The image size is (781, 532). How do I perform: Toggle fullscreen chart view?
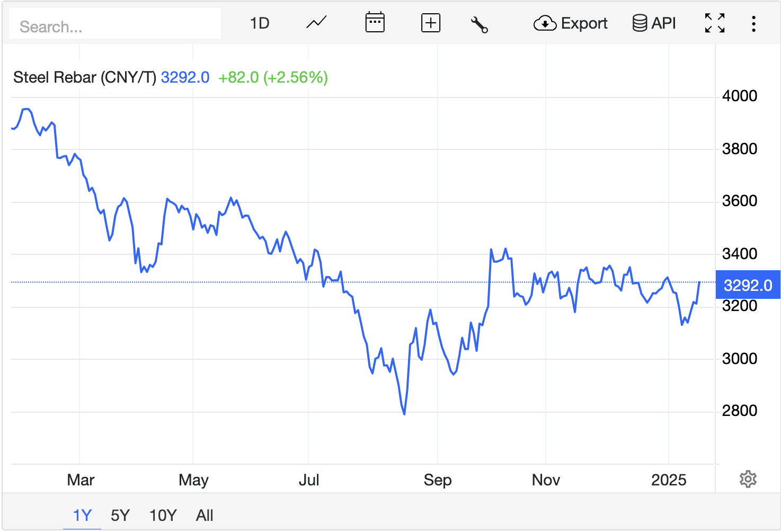(x=714, y=23)
